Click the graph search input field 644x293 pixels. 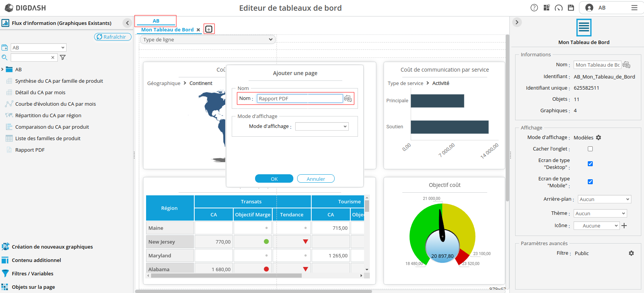[x=34, y=57]
